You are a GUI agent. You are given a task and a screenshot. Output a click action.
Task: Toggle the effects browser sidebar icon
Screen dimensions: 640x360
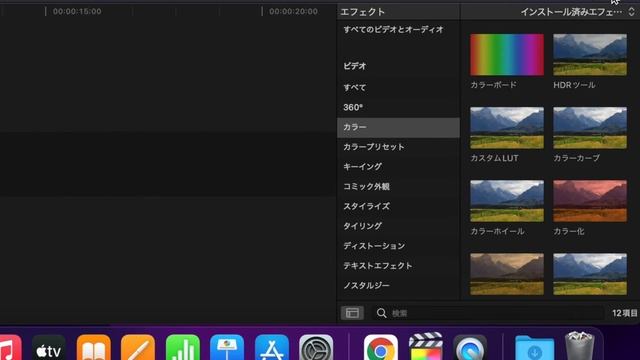[x=352, y=313]
